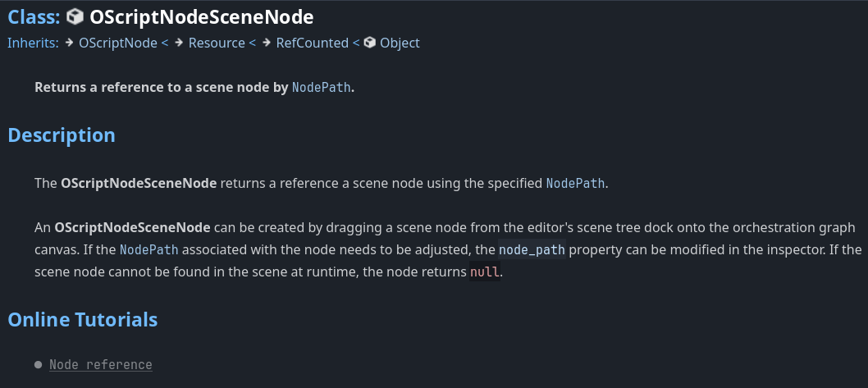This screenshot has height=388, width=868.
Task: Open the Node reference tutorial link
Action: pyautogui.click(x=101, y=365)
